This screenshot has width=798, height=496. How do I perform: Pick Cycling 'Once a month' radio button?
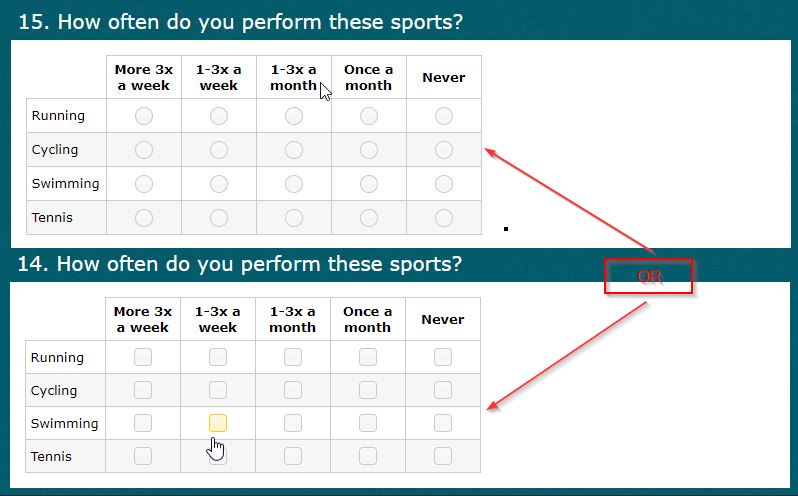[x=369, y=150]
